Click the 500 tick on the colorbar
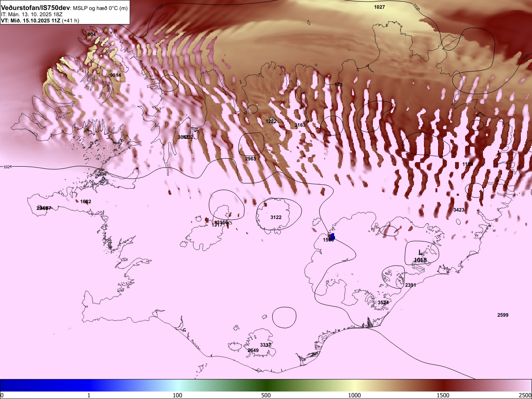The width and height of the screenshot is (532, 399). (x=266, y=395)
